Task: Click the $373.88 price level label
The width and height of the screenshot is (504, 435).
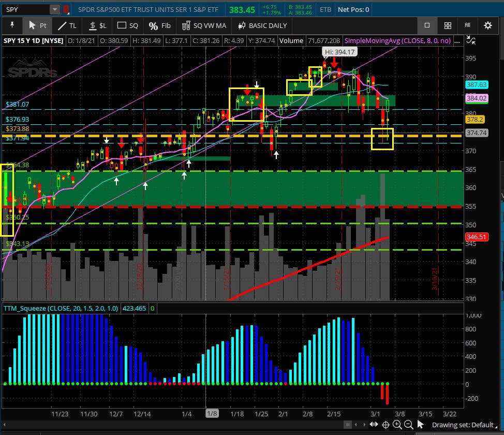Action: click(18, 129)
